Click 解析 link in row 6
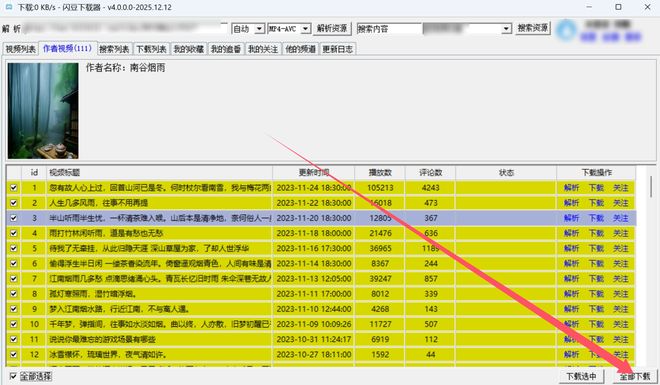Screen dimensions: 660x385 point(572,263)
